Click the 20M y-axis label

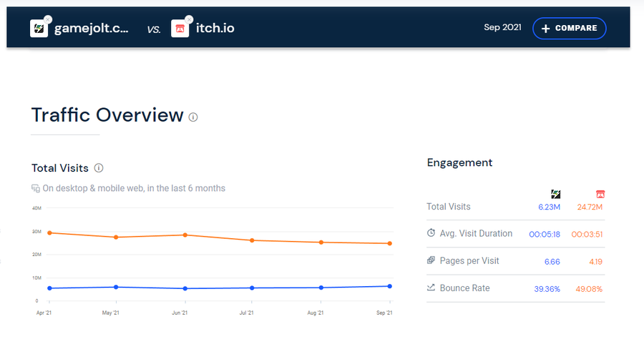click(36, 255)
